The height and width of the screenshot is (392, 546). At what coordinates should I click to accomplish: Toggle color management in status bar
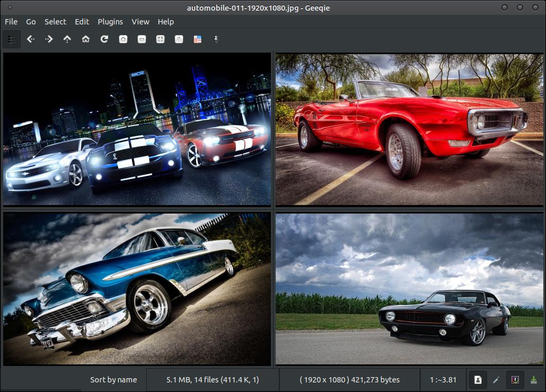tap(515, 380)
